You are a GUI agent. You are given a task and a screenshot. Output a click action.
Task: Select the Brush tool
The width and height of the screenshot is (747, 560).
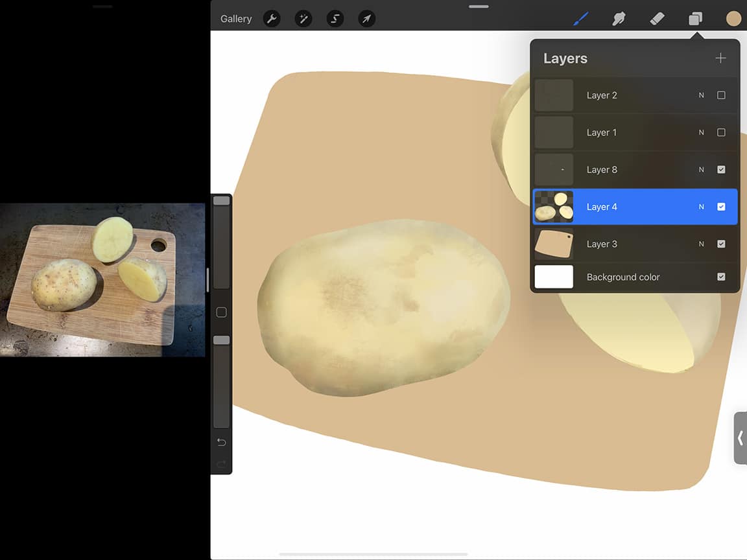coord(581,18)
